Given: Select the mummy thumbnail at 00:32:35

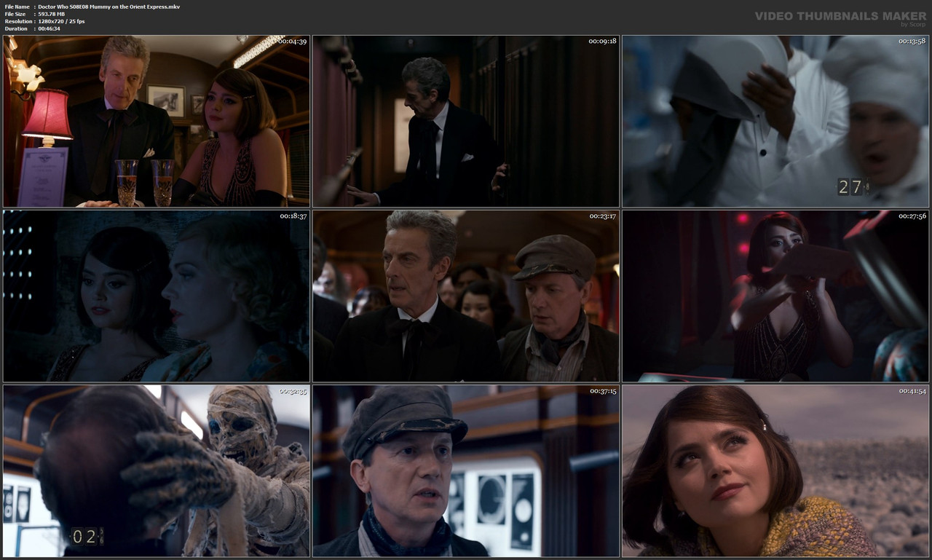Looking at the screenshot, I should tap(155, 471).
